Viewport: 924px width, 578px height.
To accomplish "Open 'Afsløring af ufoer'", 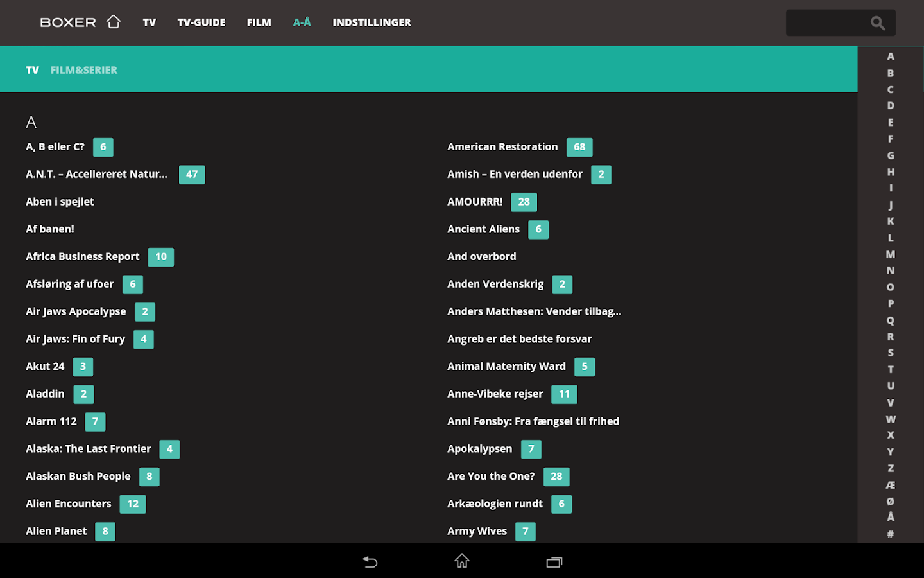I will pos(70,285).
